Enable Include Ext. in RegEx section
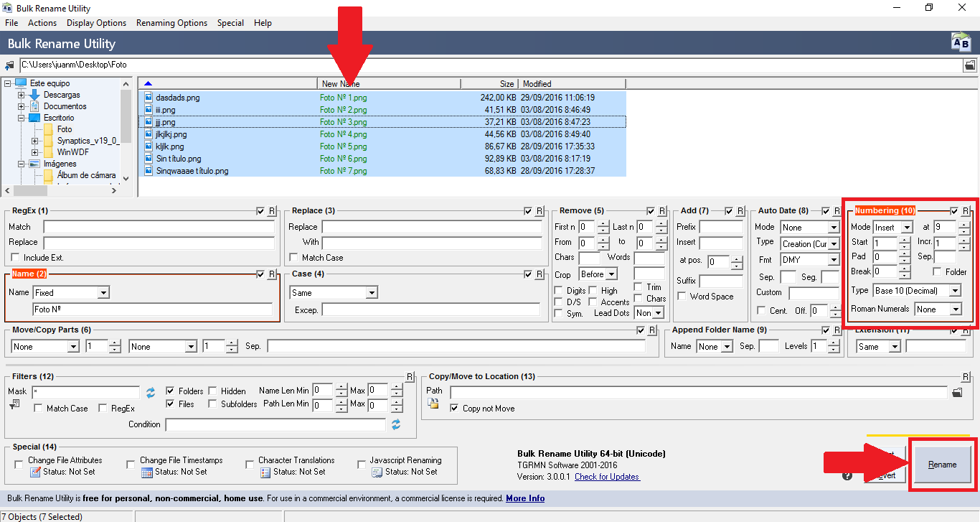 coord(16,258)
